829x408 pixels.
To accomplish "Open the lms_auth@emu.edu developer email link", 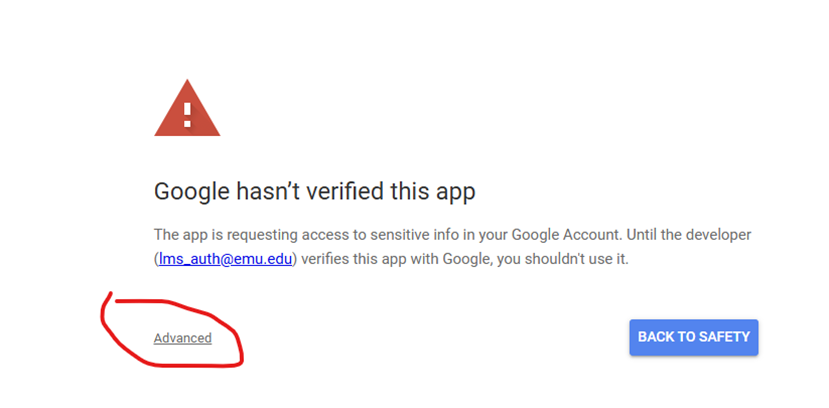I will pyautogui.click(x=226, y=260).
